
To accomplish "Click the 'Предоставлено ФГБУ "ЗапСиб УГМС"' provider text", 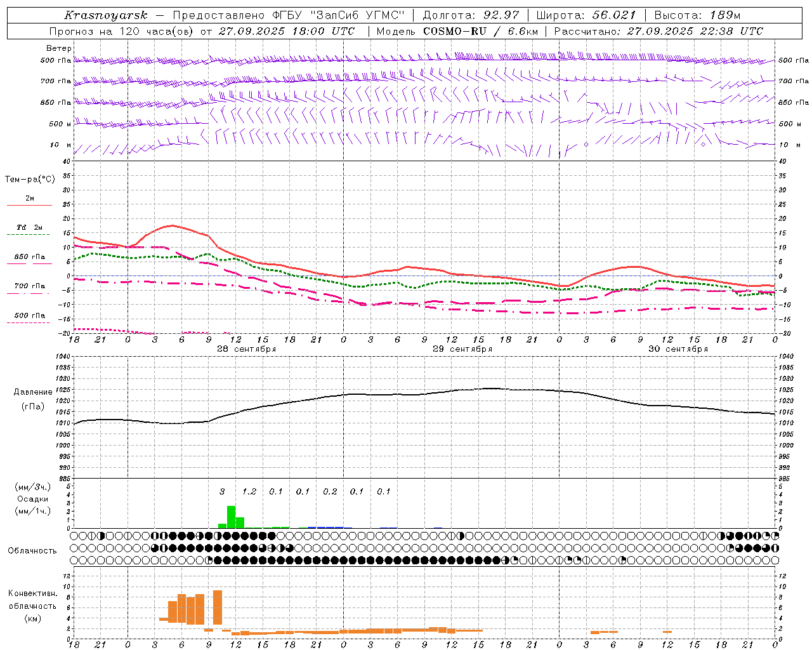I will [288, 15].
